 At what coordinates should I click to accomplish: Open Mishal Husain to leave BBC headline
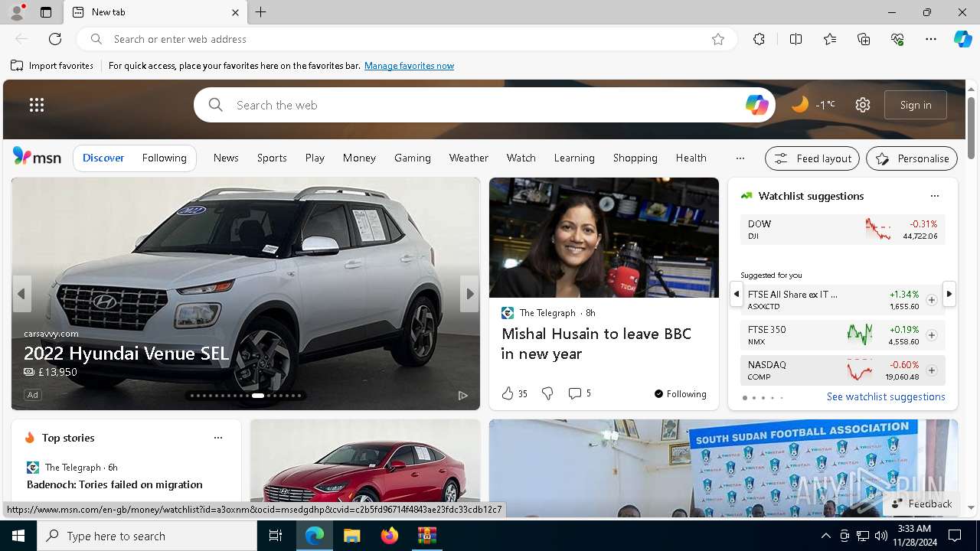(596, 344)
